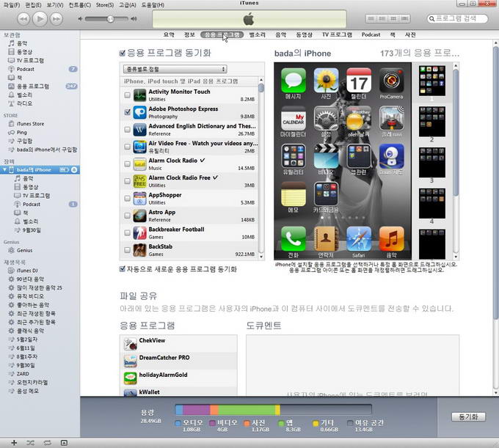Click the add playlist plus button

coord(14,443)
